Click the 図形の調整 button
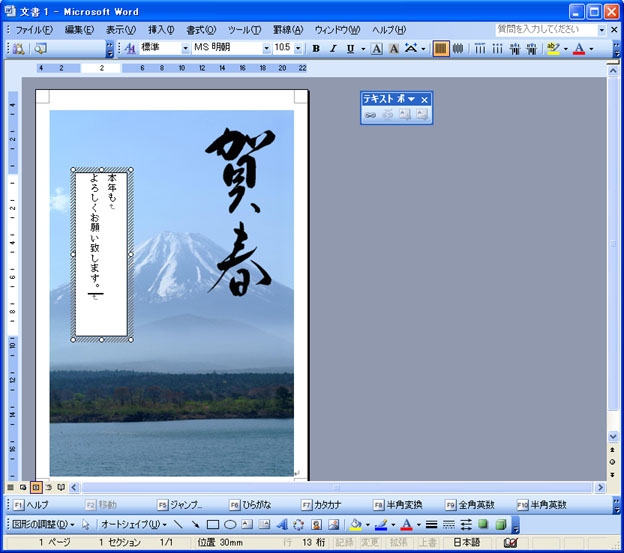 coord(41,524)
